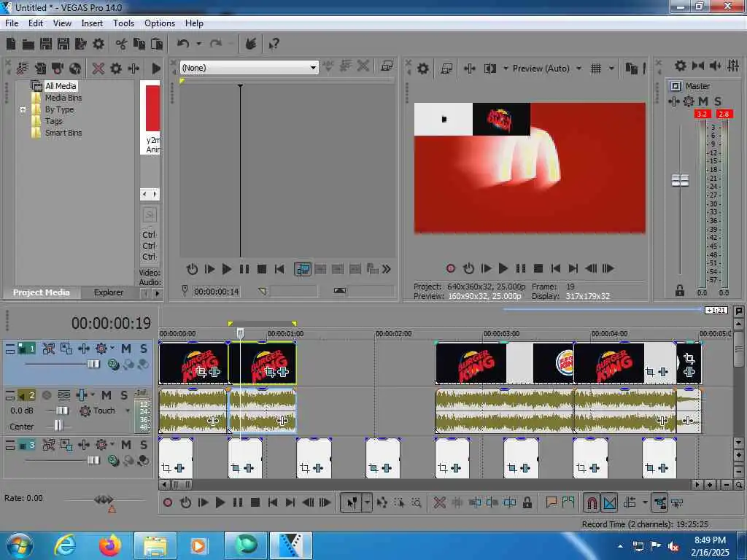
Task: Copy snapshot to clipboard in preview toolbar
Action: (x=631, y=69)
